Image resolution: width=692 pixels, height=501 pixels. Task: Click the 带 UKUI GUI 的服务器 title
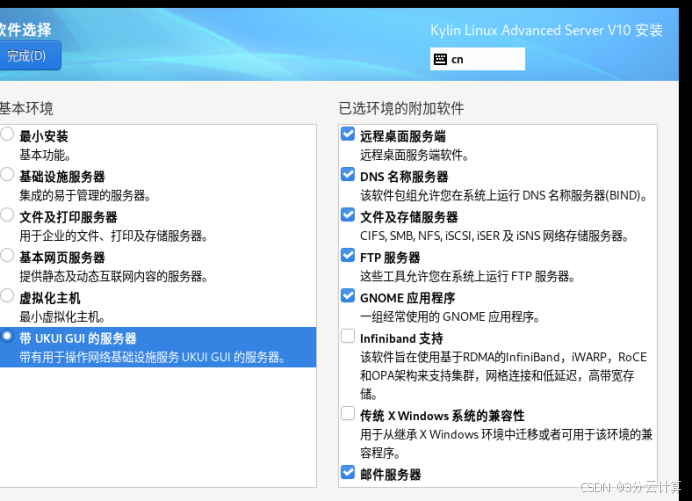[78, 339]
